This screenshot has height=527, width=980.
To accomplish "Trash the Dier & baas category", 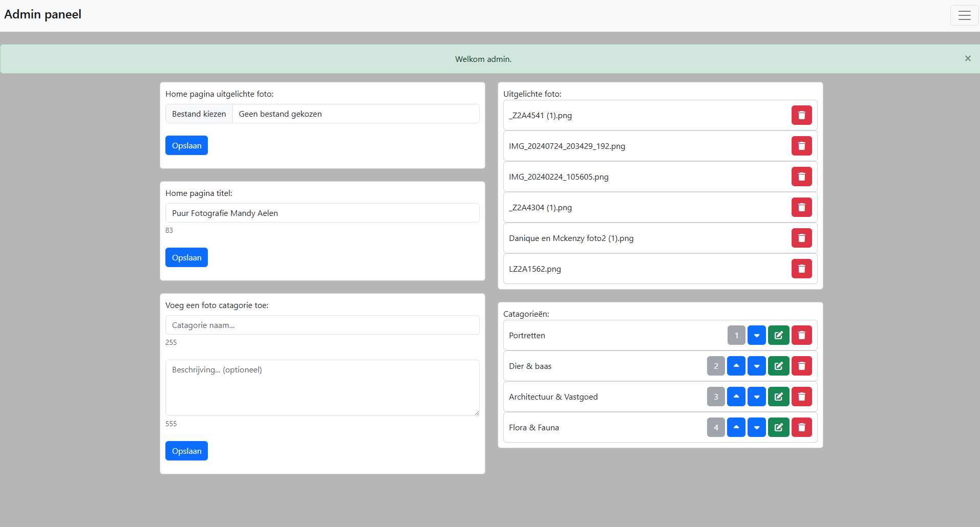I will tap(801, 366).
